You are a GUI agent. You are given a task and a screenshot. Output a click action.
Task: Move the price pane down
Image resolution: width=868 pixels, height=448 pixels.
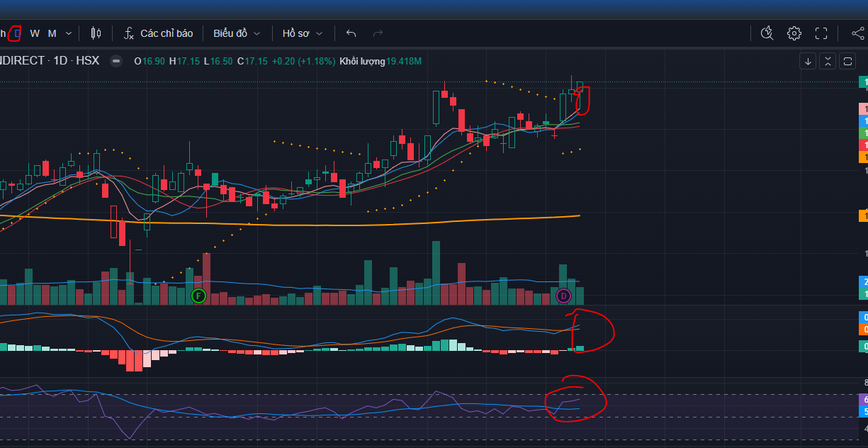[808, 62]
